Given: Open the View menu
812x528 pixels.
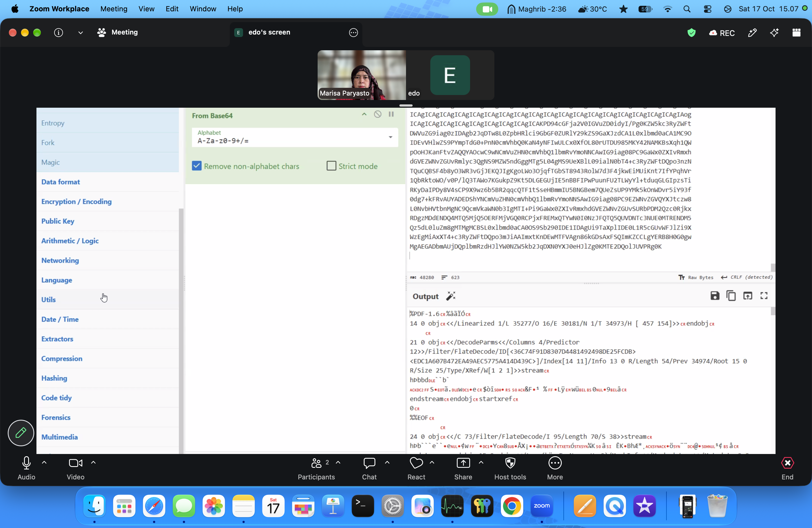Looking at the screenshot, I should [x=146, y=9].
